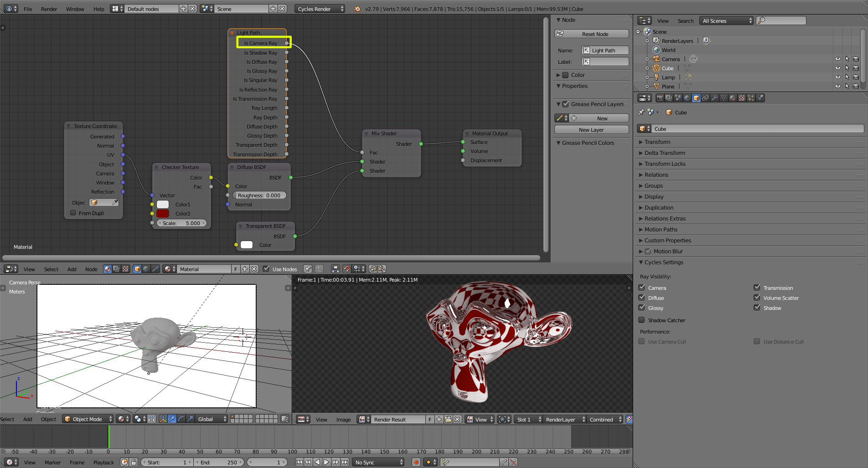Click copy nodes to clipboard icon

[373, 269]
